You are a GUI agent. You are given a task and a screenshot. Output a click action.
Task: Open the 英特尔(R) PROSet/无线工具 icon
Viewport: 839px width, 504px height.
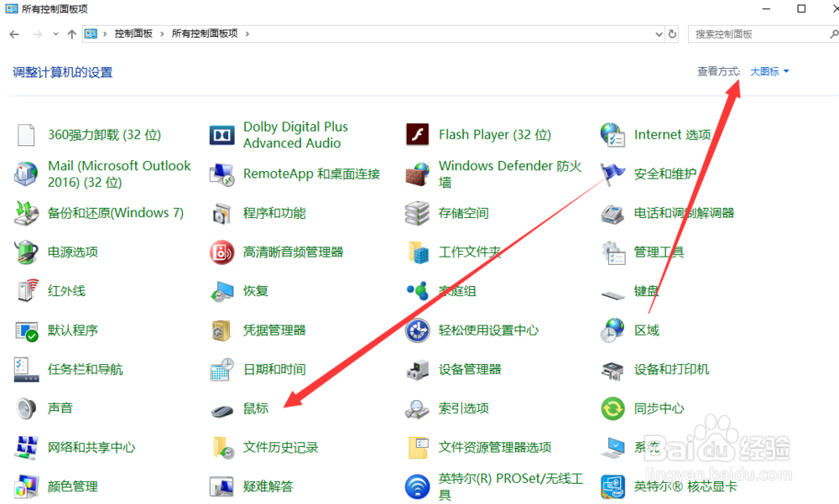tap(417, 486)
